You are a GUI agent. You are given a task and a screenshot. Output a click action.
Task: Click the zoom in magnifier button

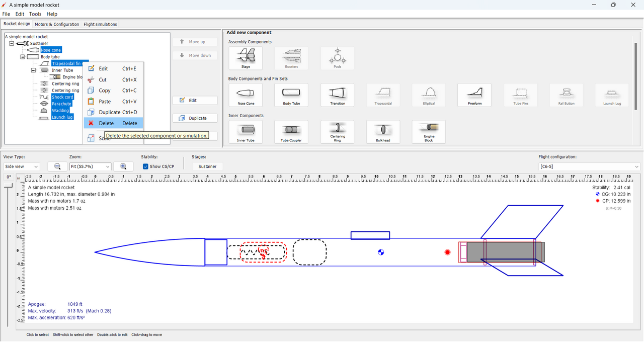coord(123,166)
